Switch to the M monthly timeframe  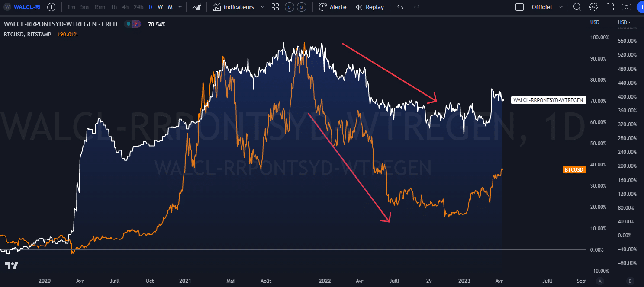(x=170, y=7)
